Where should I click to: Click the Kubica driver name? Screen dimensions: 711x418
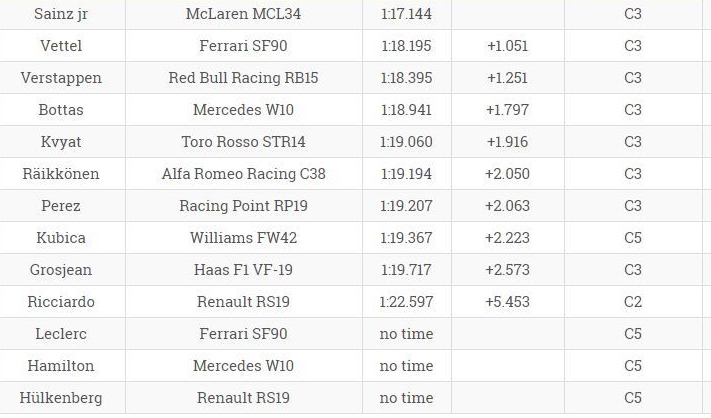click(61, 238)
